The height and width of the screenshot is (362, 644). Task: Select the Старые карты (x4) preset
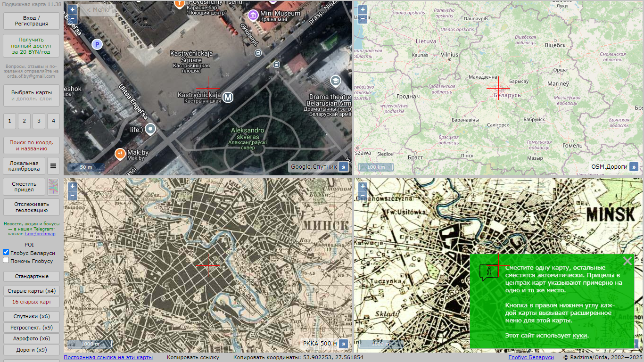tap(32, 291)
